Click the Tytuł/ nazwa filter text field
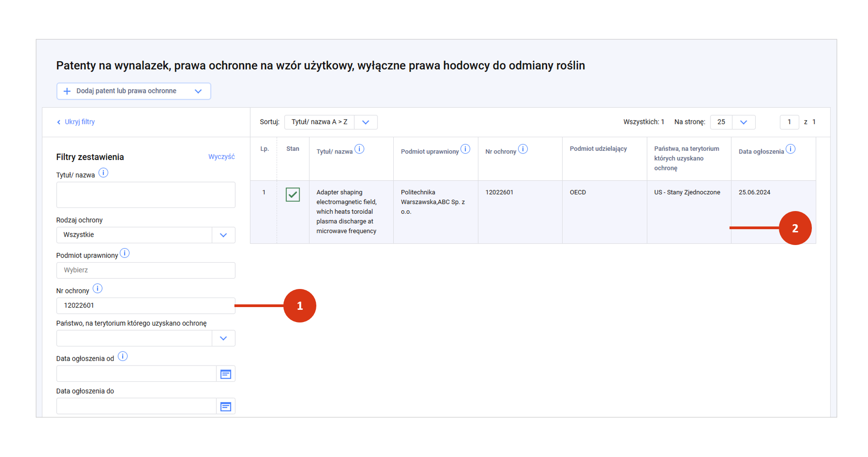Image resolution: width=868 pixels, height=457 pixels. pos(146,195)
